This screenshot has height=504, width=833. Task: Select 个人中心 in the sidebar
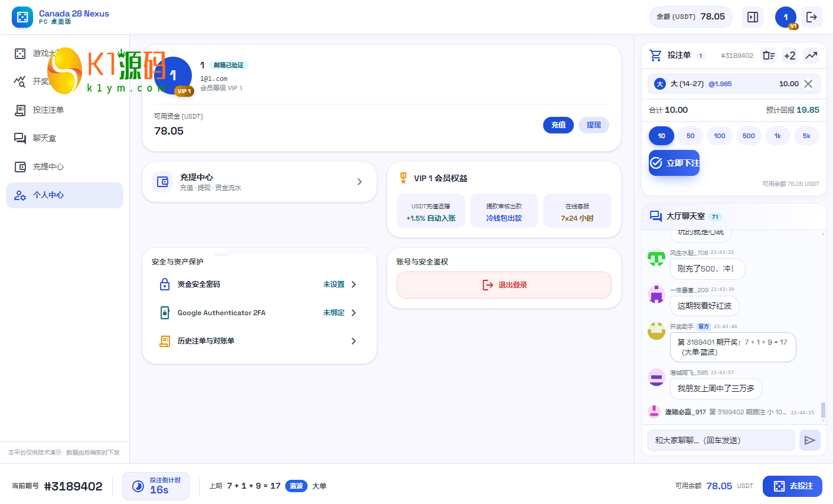pos(64,195)
